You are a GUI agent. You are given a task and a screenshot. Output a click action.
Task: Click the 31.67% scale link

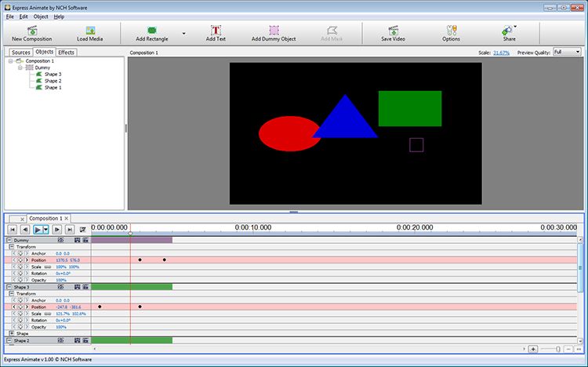click(501, 53)
